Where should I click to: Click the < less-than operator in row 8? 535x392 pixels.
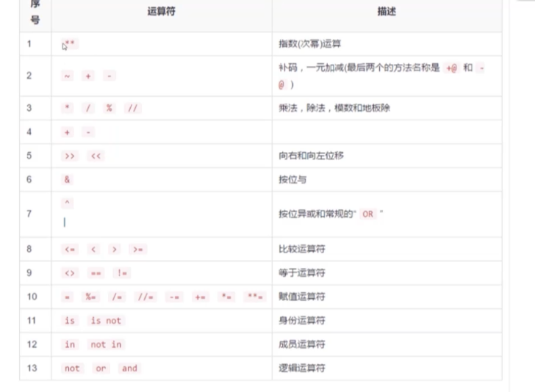click(x=93, y=250)
